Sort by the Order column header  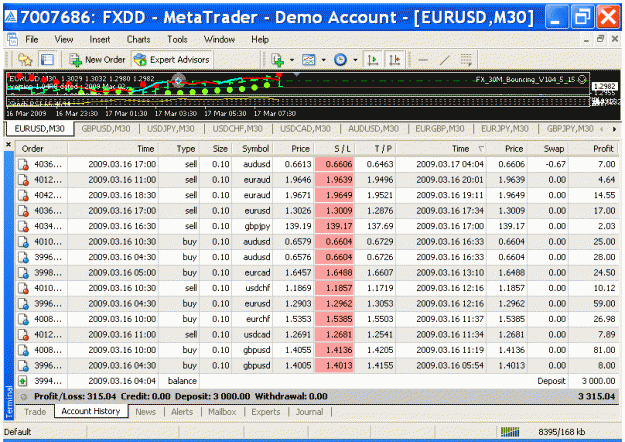pos(41,149)
